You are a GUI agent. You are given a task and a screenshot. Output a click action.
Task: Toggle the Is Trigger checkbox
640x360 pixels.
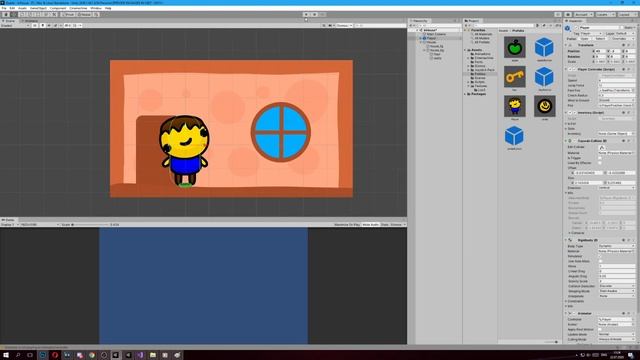[x=600, y=158]
